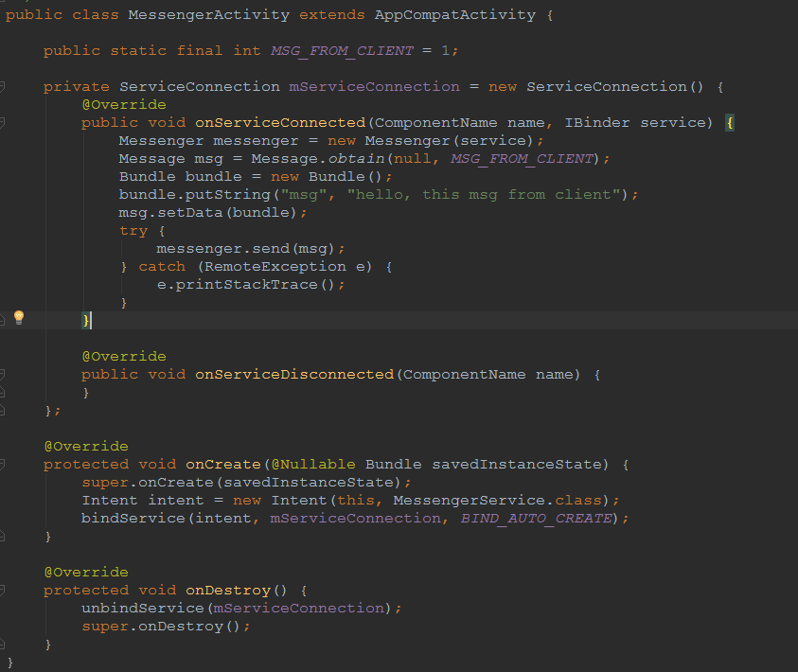Viewport: 798px width, 672px height.
Task: Click the MessengerActivity class name
Action: click(208, 15)
